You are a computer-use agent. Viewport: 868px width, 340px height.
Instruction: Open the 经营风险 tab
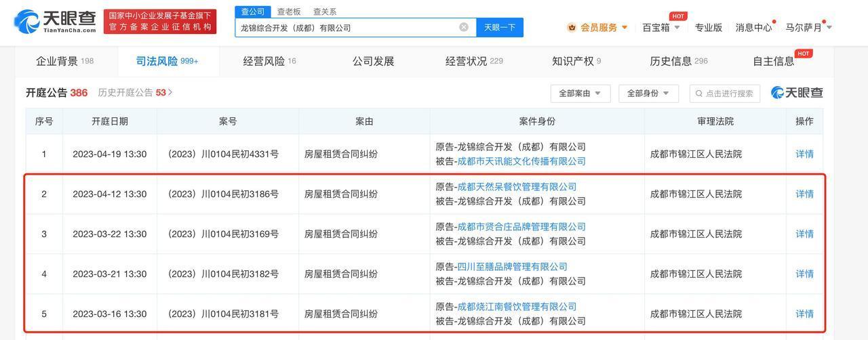pyautogui.click(x=269, y=61)
